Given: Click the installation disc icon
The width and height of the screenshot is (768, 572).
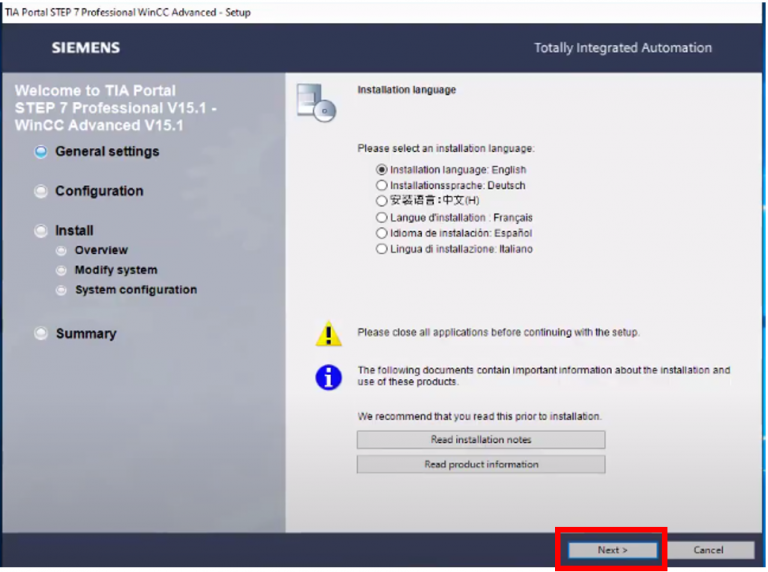Looking at the screenshot, I should click(316, 101).
